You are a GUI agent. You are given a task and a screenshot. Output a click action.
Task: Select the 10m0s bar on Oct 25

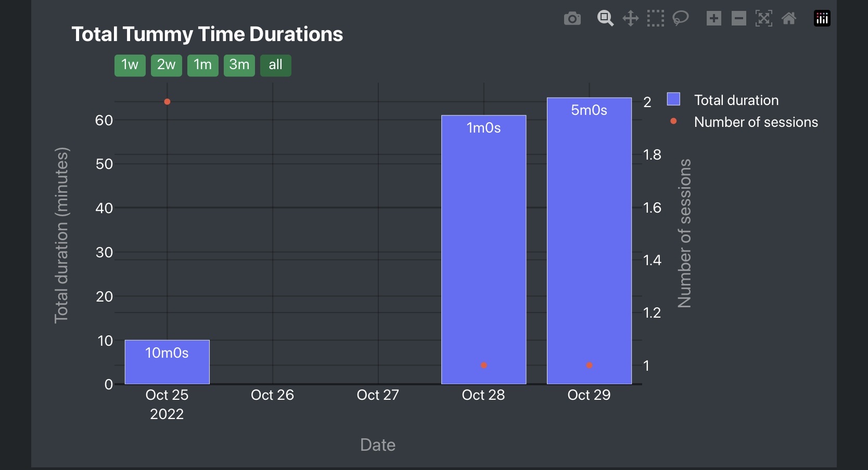(x=167, y=362)
